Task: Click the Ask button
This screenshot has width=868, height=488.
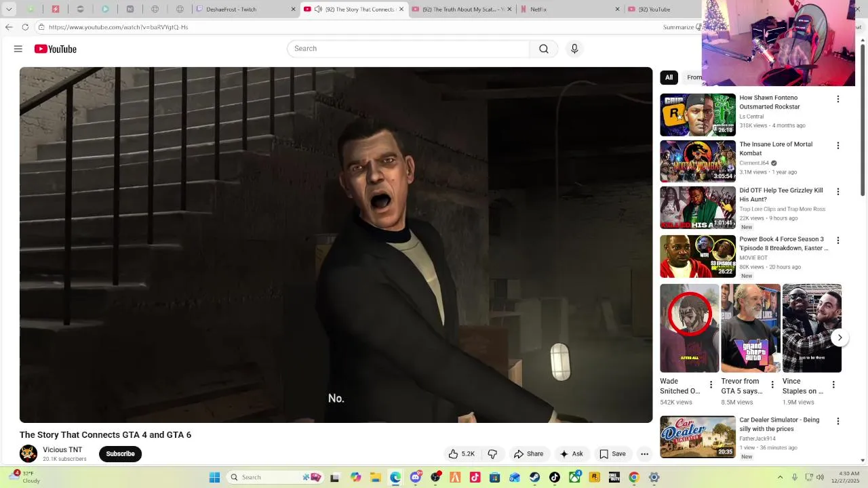Action: (x=571, y=454)
